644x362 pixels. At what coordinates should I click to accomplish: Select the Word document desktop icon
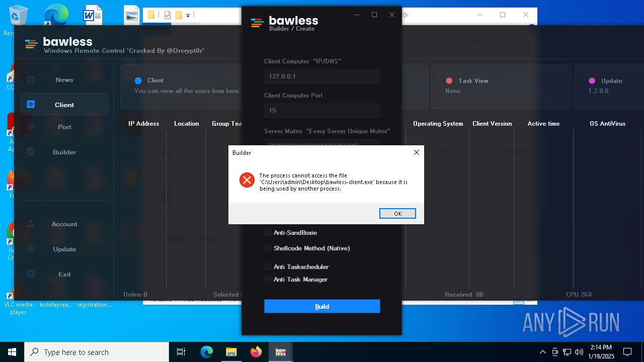pyautogui.click(x=93, y=15)
